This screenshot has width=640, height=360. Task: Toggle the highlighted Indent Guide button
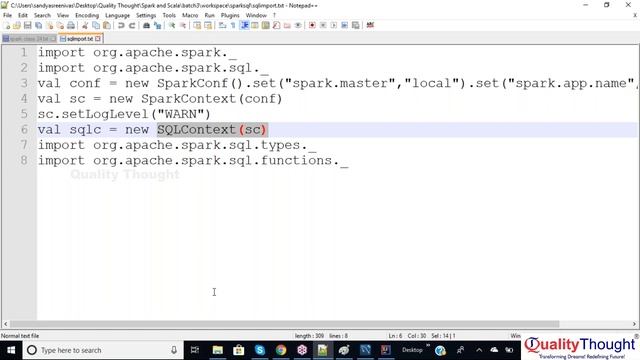pyautogui.click(x=244, y=25)
